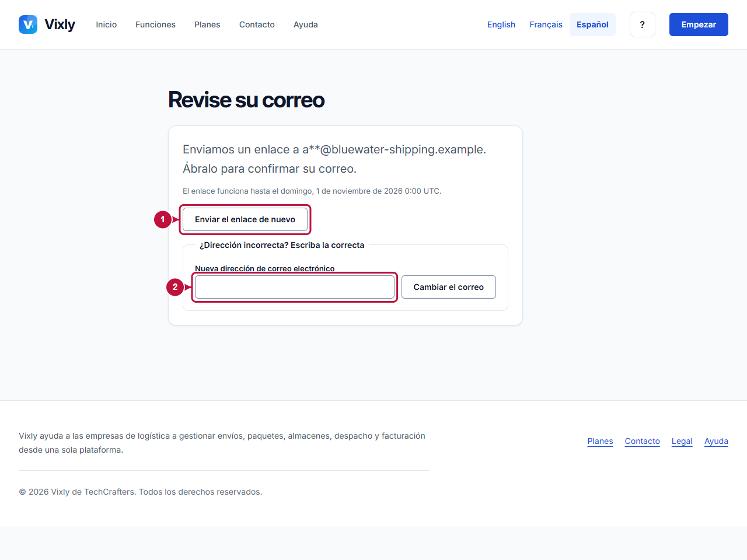Screen dimensions: 747x560
Task: Click '¿Dirección incorrecta? Escriba la correcta' legend
Action: [282, 245]
